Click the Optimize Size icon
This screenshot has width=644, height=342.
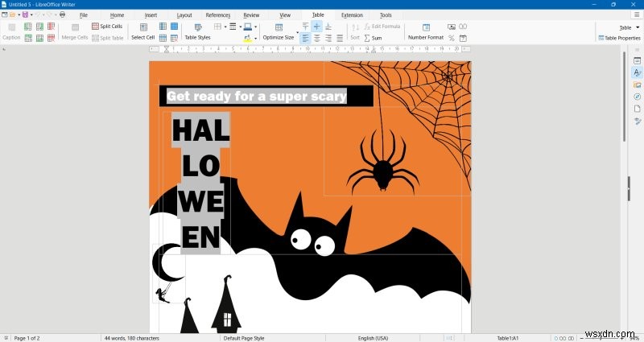coord(279,27)
